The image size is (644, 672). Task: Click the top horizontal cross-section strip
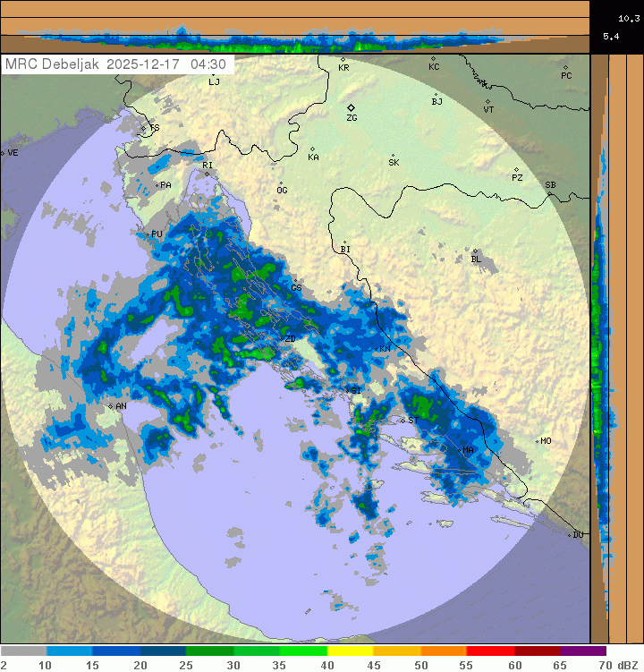295,27
